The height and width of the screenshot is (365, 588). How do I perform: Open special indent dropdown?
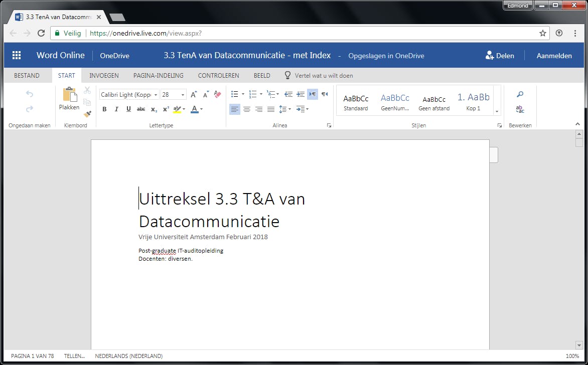click(302, 109)
